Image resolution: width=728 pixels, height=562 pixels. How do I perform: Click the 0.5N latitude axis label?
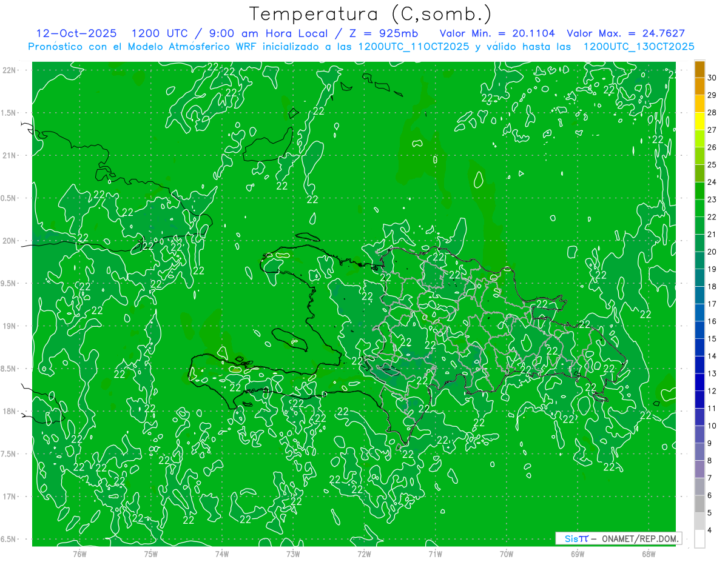pos(8,198)
